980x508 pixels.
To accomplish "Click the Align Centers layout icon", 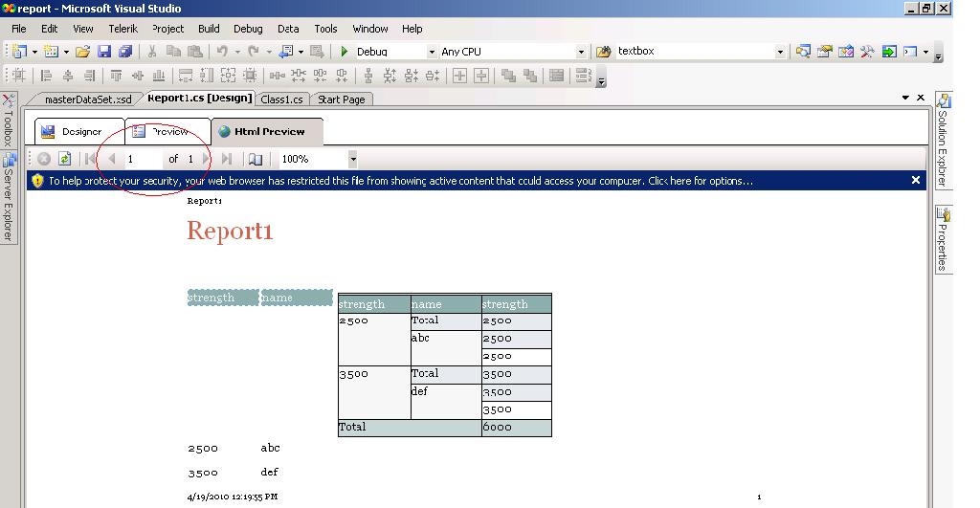I will 68,76.
